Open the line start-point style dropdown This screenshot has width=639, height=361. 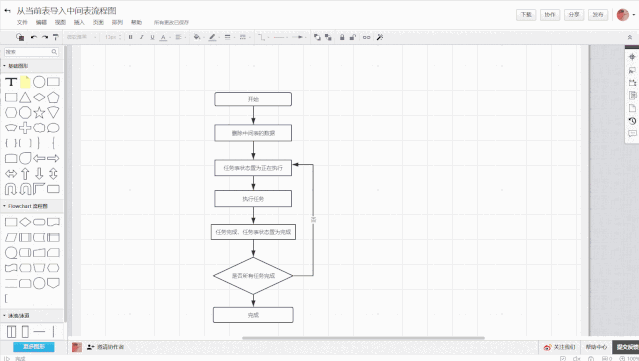click(x=280, y=37)
